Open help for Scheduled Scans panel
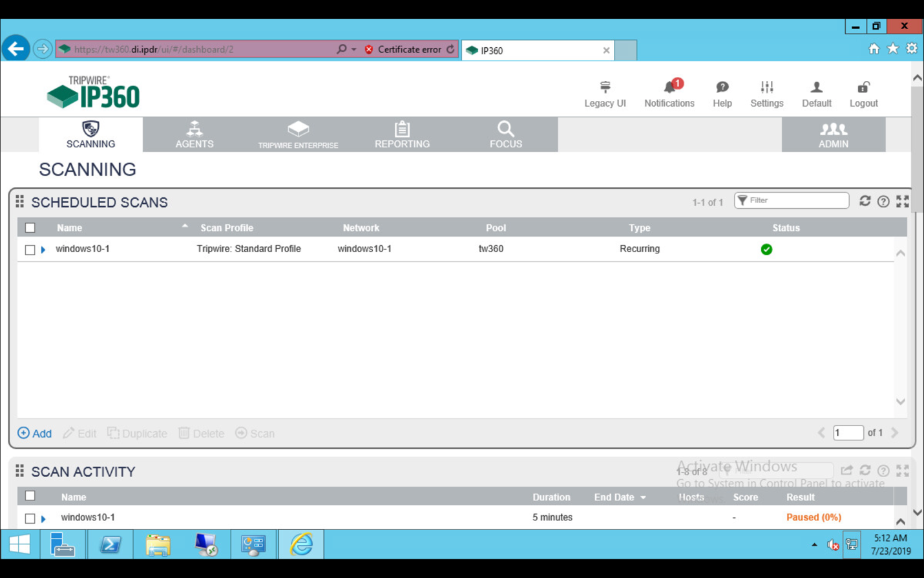The image size is (924, 578). coord(883,202)
